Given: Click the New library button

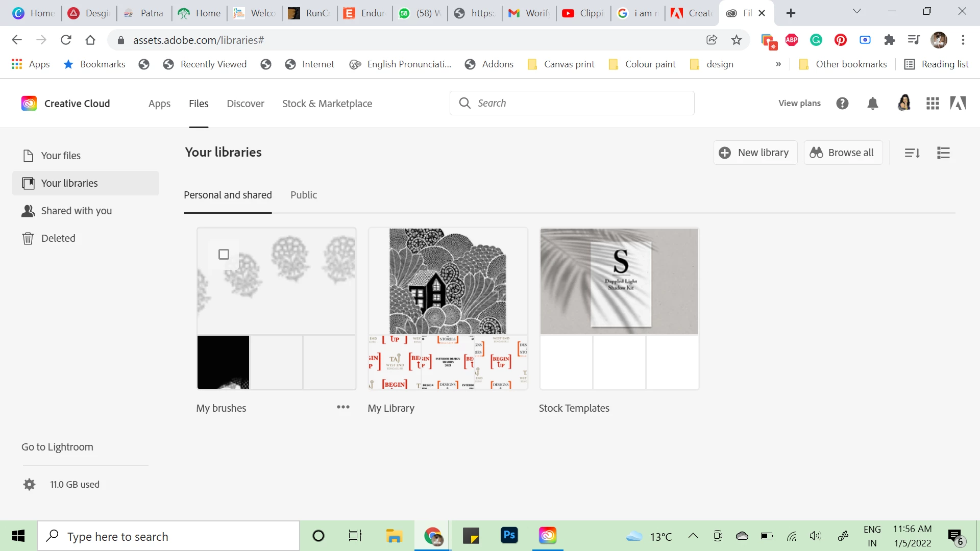Looking at the screenshot, I should point(755,153).
